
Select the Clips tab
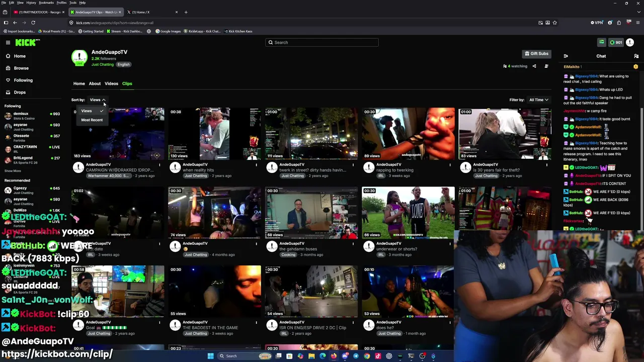click(127, 83)
